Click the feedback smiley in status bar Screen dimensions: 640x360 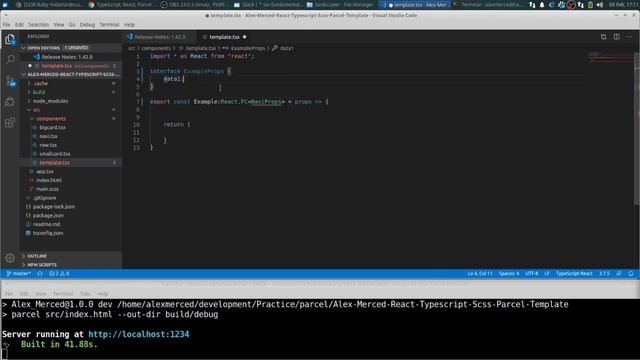point(619,273)
